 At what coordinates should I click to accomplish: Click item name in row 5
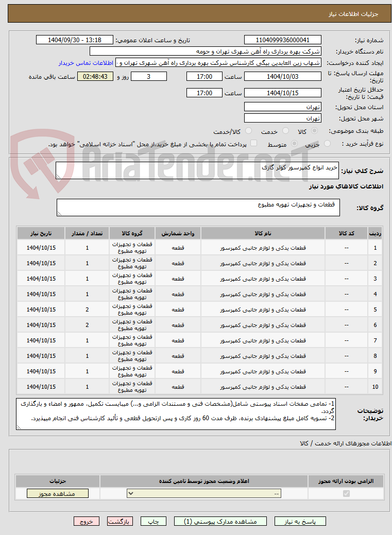263,310
